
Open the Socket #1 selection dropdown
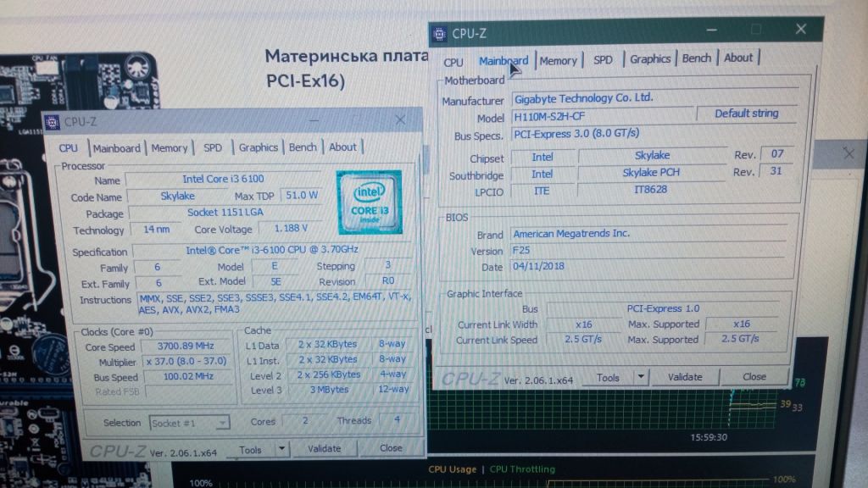[189, 424]
